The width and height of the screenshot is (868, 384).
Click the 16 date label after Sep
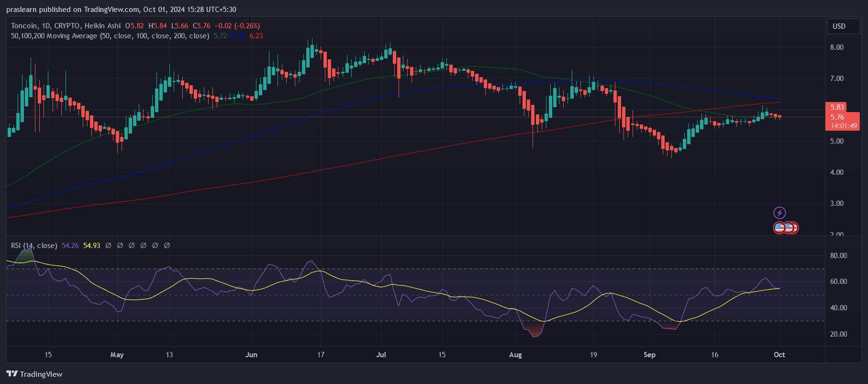714,355
